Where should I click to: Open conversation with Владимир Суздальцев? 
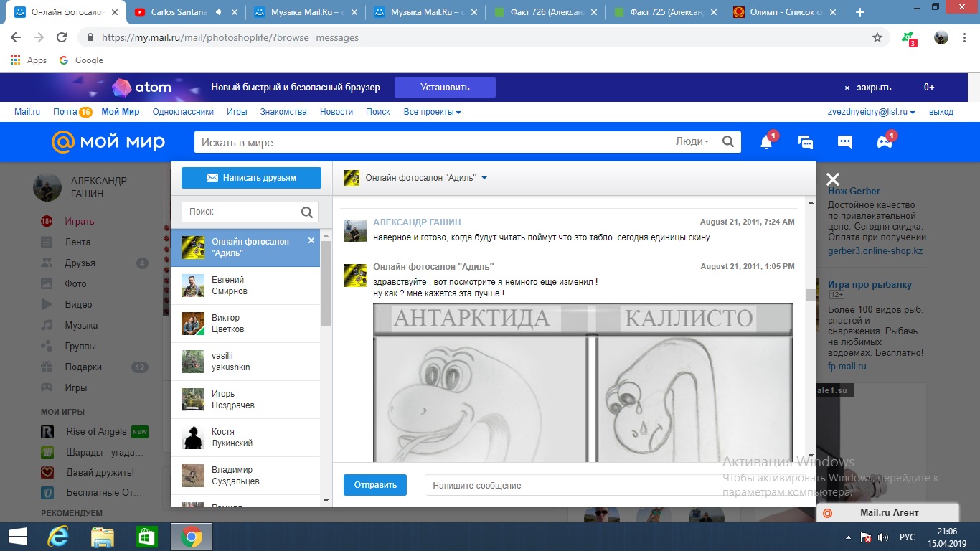[x=245, y=476]
